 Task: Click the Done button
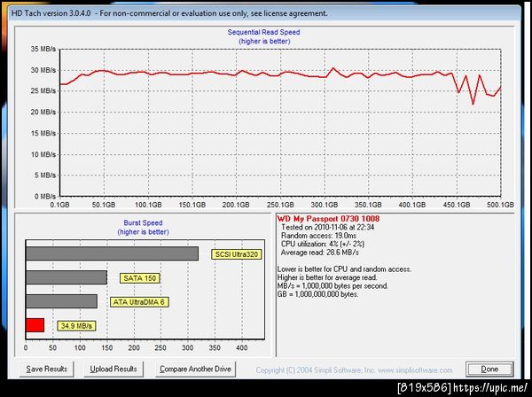[489, 369]
